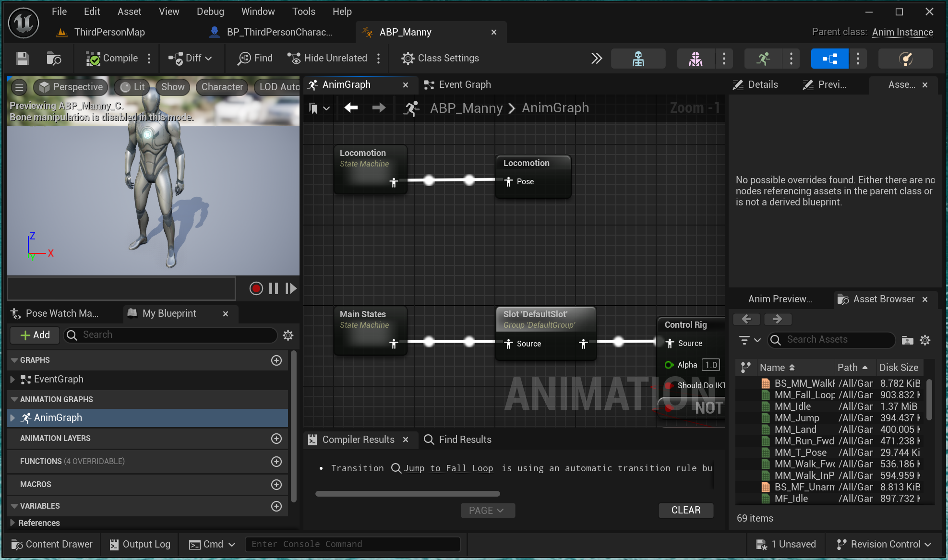Click the compiler results horizontal scrollbar
Screen dimensions: 948x560
tap(408, 494)
